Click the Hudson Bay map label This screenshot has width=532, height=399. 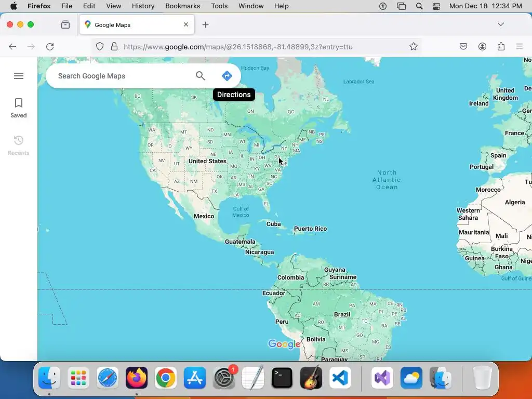click(x=255, y=68)
